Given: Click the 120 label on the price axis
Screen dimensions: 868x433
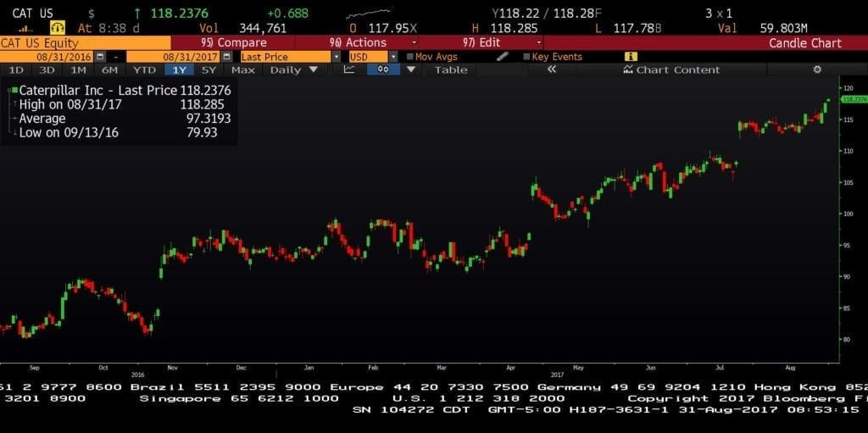Looking at the screenshot, I should [847, 88].
